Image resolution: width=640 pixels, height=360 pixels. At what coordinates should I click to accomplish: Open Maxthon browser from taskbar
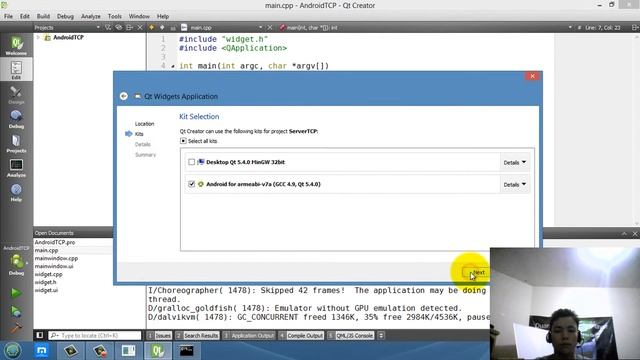[x=42, y=351]
